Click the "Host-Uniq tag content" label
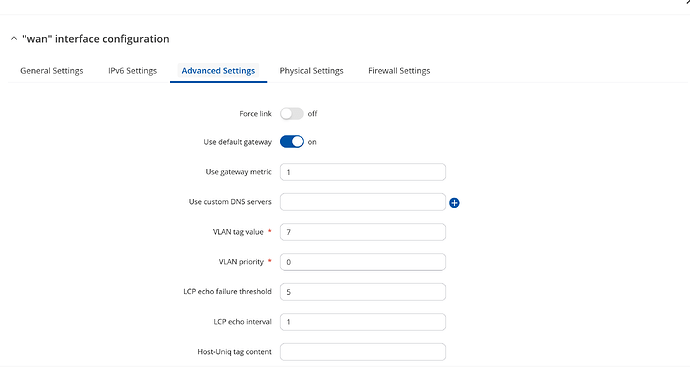The image size is (690, 369). (235, 351)
